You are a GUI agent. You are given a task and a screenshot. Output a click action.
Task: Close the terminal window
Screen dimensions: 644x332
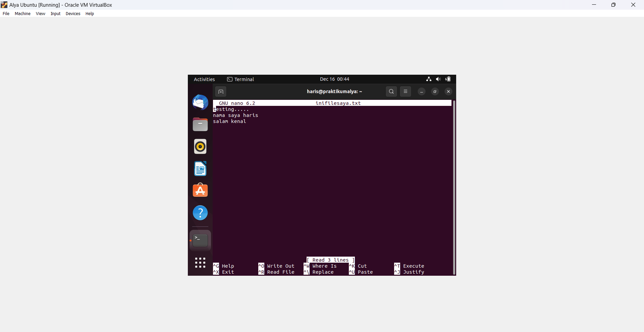click(x=448, y=91)
